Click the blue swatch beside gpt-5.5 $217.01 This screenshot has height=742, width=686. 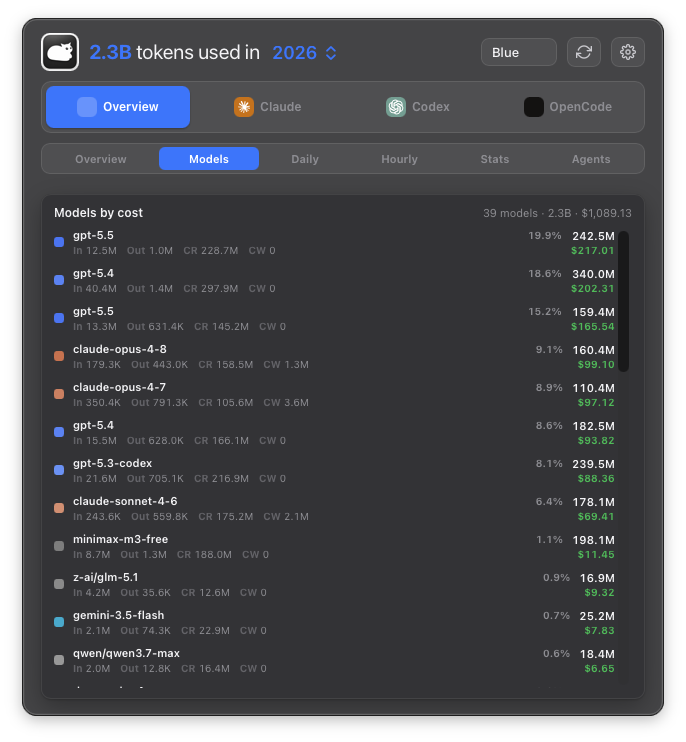point(59,242)
